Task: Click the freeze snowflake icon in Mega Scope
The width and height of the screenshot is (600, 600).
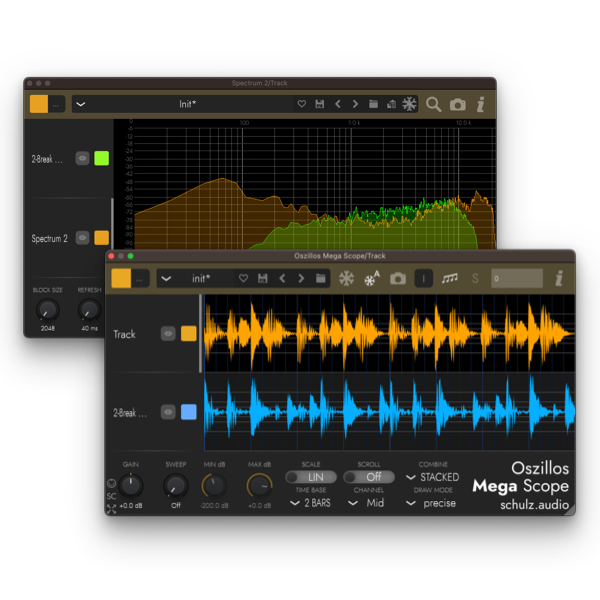Action: 347,278
